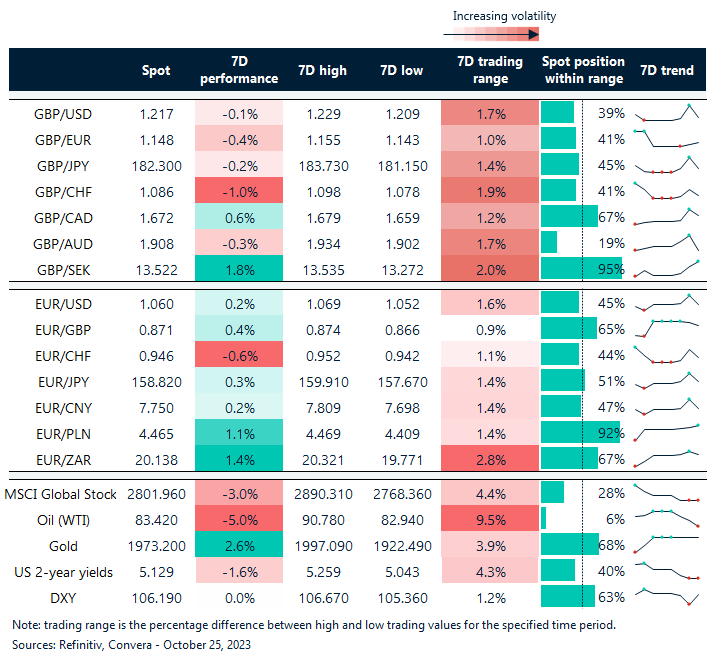The height and width of the screenshot is (659, 710).
Task: Click the Gold 7D trend sparkline
Action: tap(666, 545)
